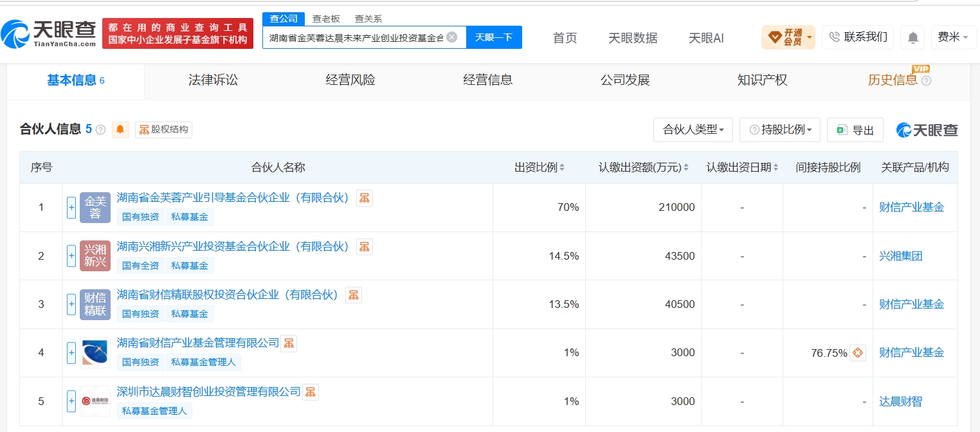Image resolution: width=980 pixels, height=432 pixels.
Task: Click the 210000 subscribed amount cell
Action: point(643,208)
